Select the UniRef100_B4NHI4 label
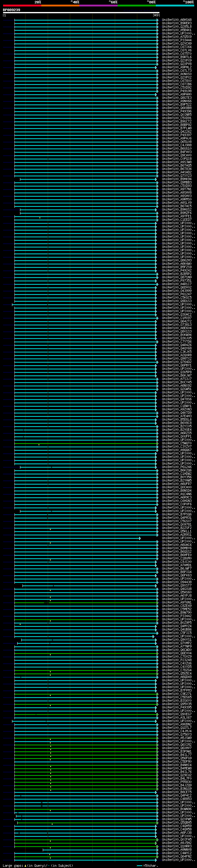The height and width of the screenshot is (868, 197). [x=177, y=765]
